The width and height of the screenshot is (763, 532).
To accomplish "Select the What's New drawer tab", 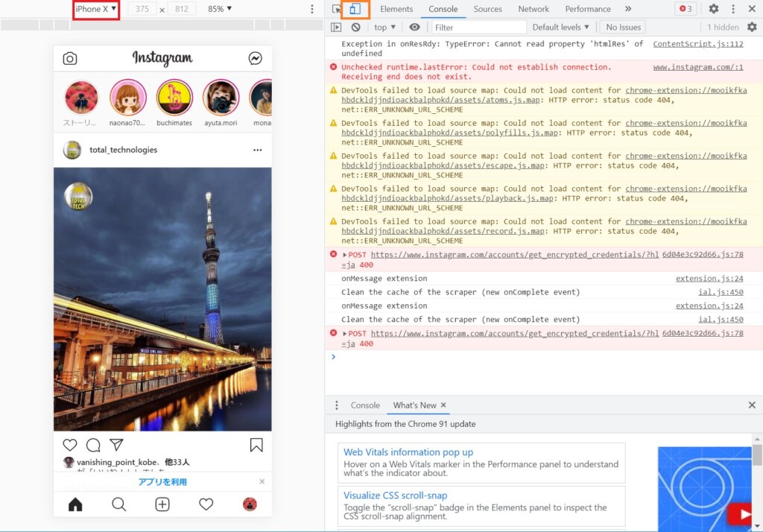I will (x=414, y=405).
